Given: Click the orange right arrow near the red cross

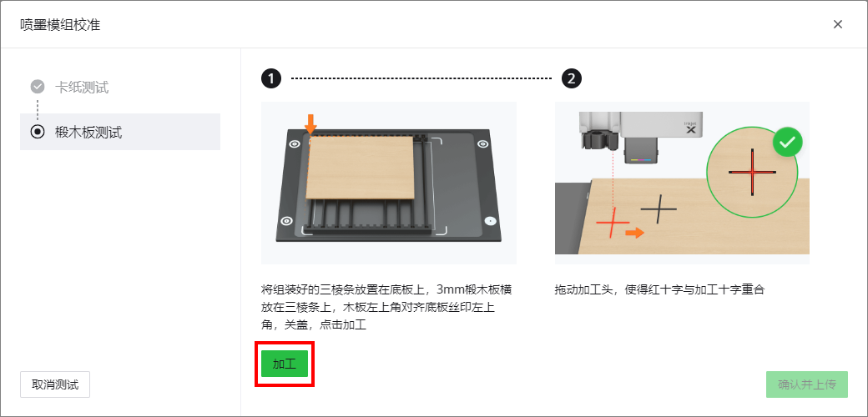Looking at the screenshot, I should point(634,233).
